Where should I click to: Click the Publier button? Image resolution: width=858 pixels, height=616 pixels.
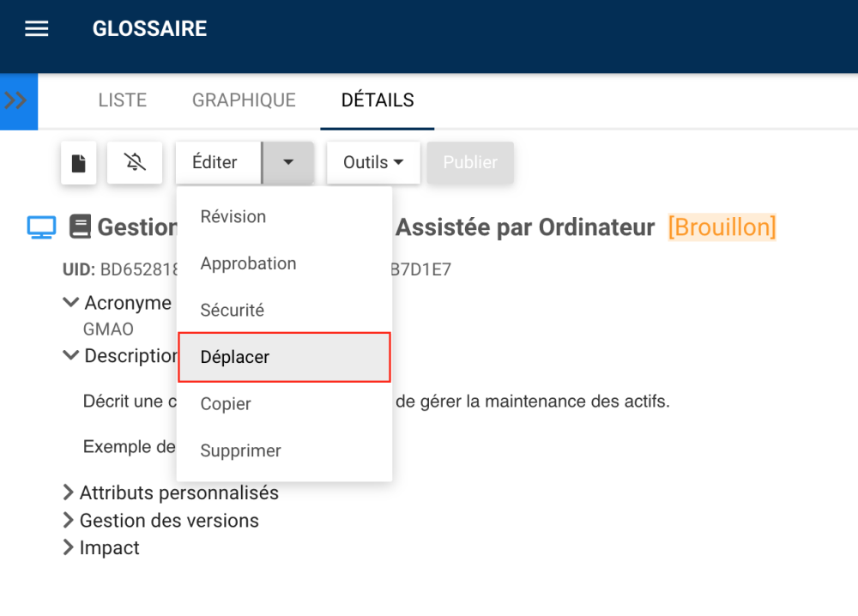470,162
